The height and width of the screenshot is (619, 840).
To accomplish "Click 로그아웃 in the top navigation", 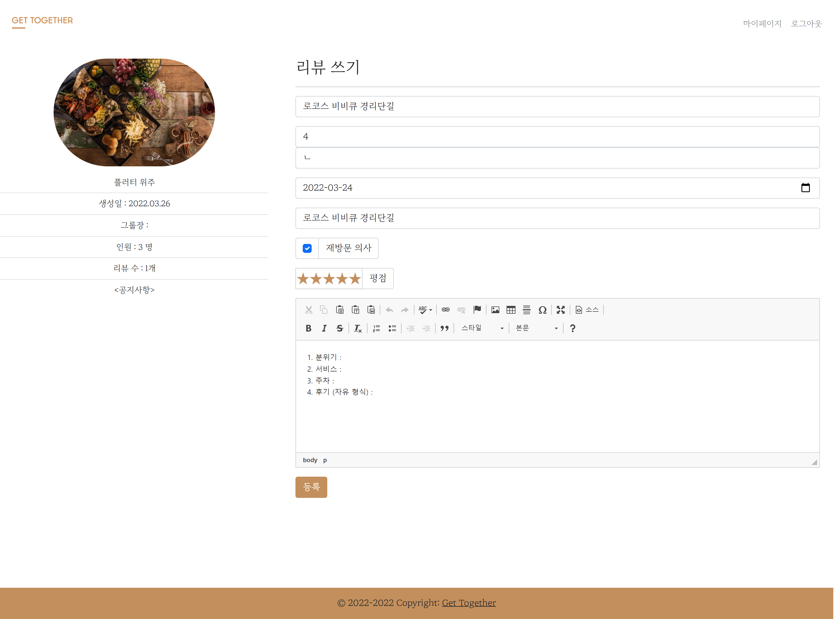I will [x=806, y=24].
